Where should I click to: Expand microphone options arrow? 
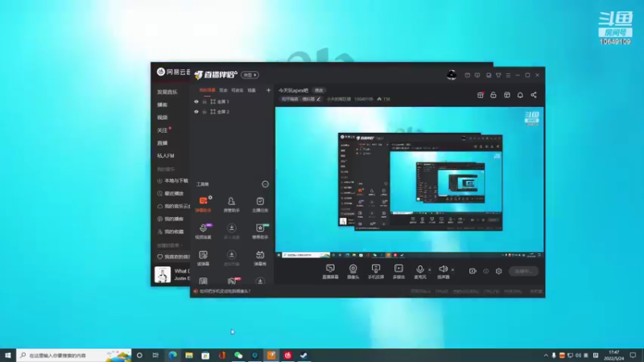(x=430, y=269)
